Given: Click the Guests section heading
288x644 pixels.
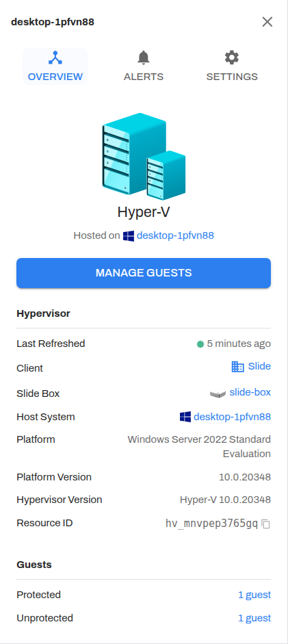Looking at the screenshot, I should pos(34,565).
